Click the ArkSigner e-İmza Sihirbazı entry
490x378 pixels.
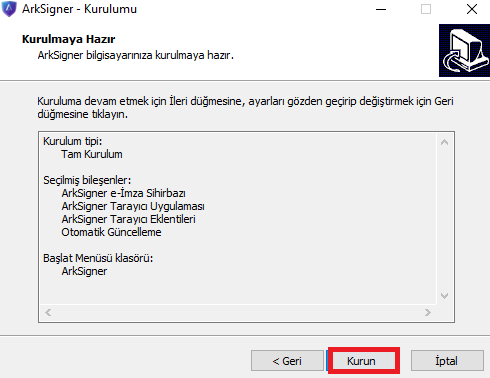coord(123,193)
